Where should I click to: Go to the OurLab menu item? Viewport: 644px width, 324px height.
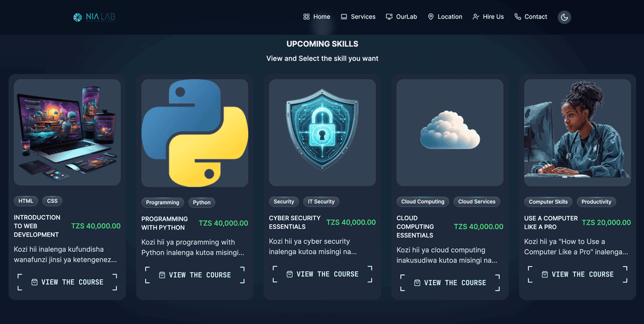pyautogui.click(x=401, y=17)
